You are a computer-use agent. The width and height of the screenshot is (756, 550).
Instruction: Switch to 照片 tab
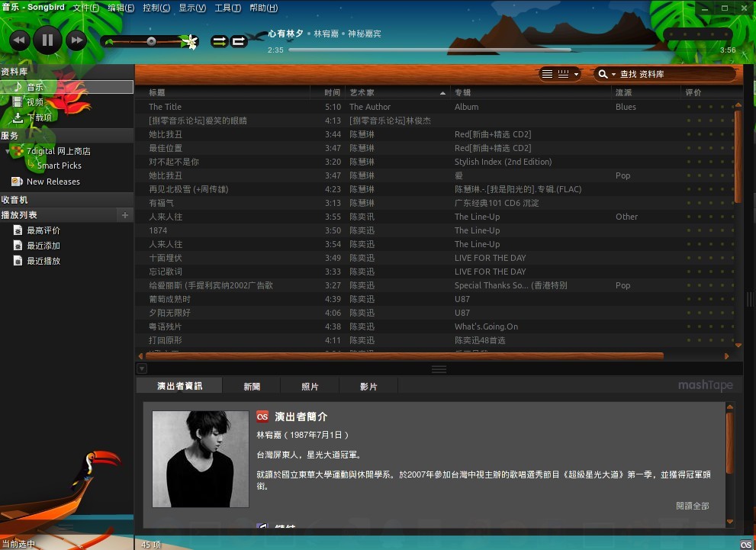pyautogui.click(x=310, y=386)
